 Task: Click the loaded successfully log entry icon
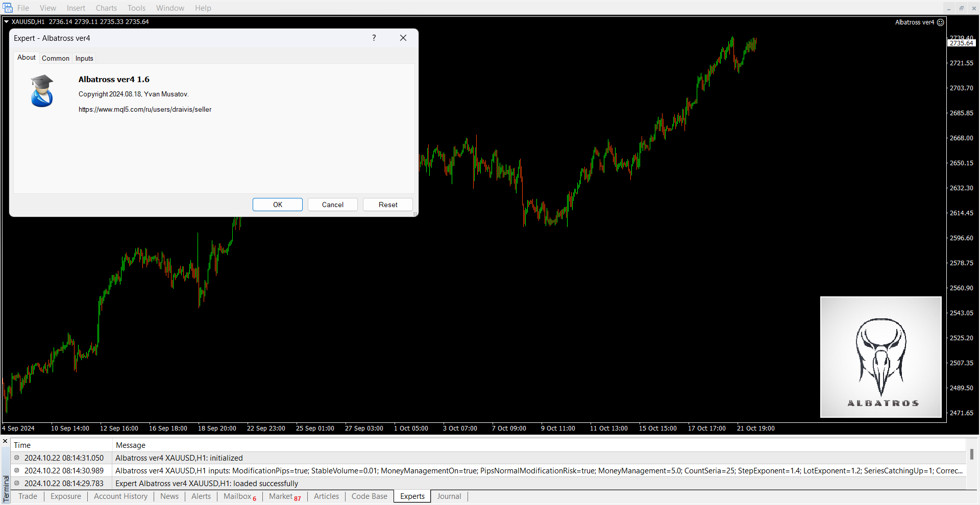pos(17,484)
